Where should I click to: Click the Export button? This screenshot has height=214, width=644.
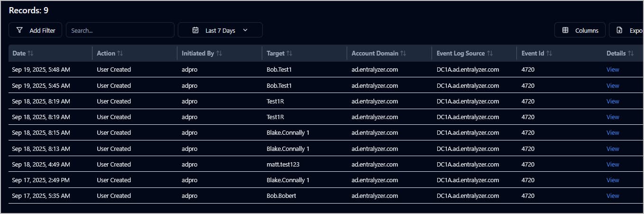coord(628,30)
